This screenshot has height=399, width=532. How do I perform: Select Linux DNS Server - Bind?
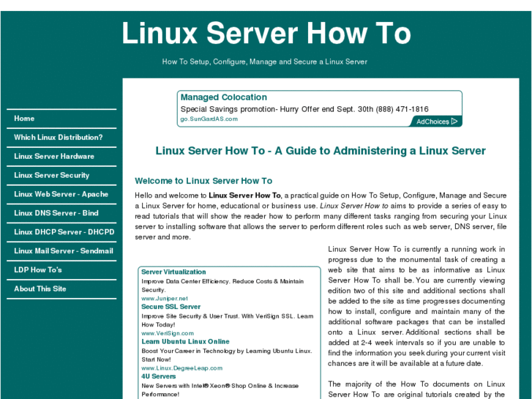pos(56,213)
